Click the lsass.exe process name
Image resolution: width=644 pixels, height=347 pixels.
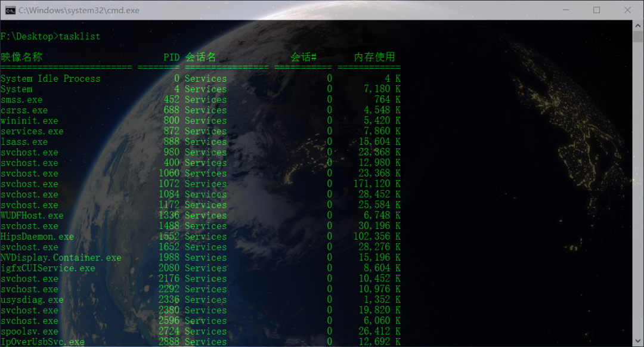24,142
